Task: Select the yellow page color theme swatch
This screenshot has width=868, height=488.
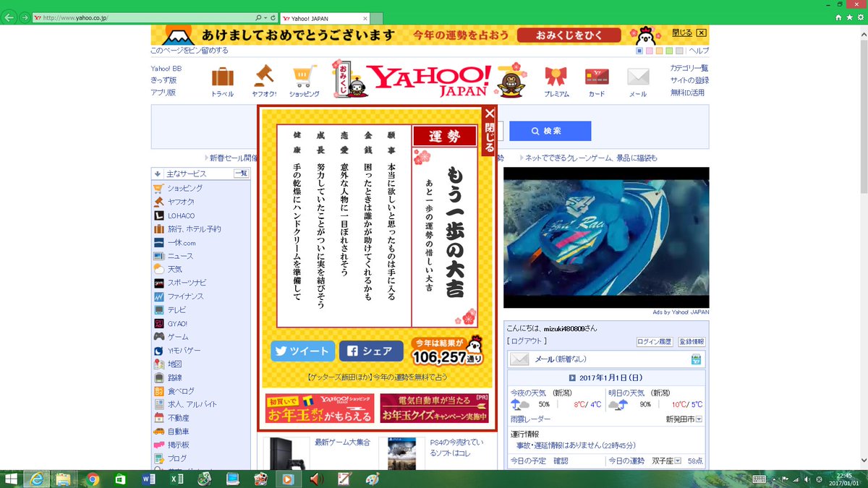Action: [660, 51]
